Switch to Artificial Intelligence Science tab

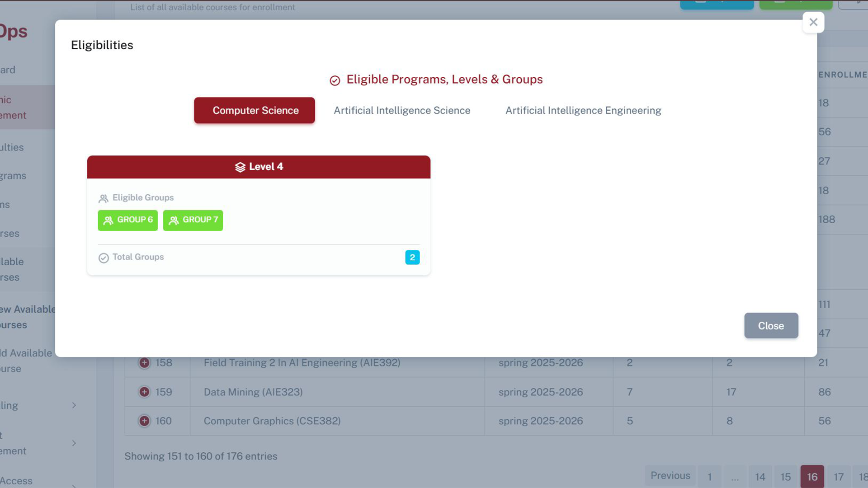tap(402, 110)
